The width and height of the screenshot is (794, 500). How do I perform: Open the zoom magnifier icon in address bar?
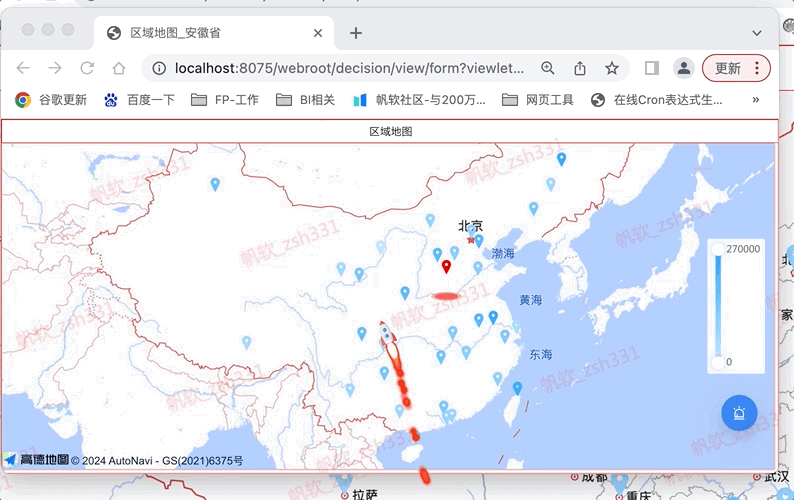click(547, 68)
